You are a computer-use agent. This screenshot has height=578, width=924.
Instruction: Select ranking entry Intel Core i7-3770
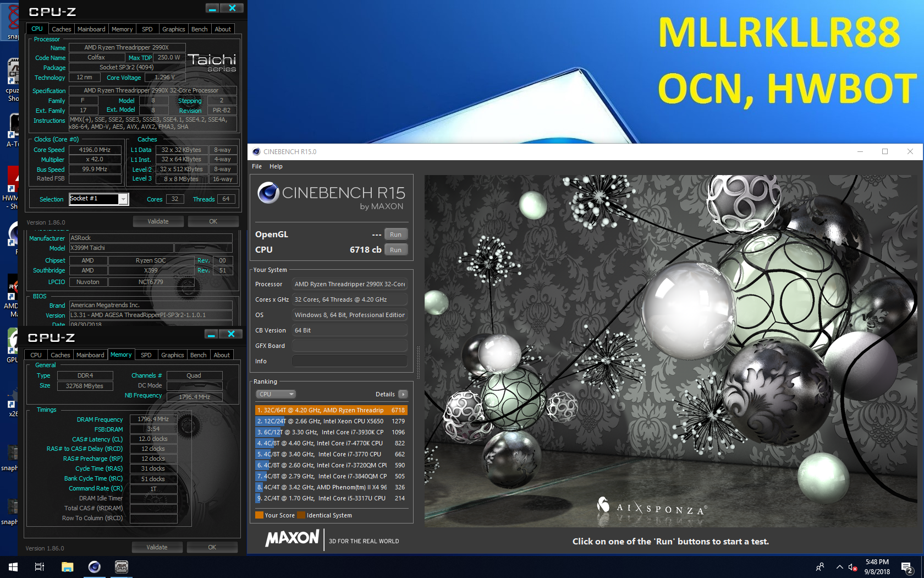click(331, 454)
